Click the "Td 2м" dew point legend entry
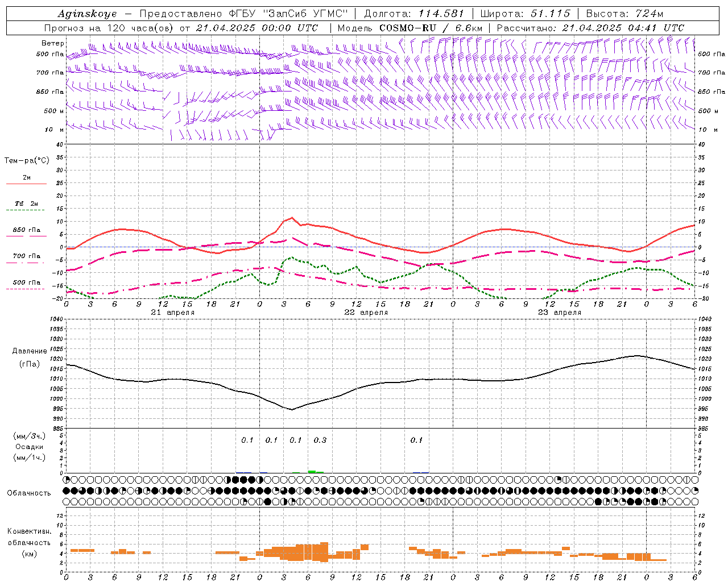 coord(26,203)
